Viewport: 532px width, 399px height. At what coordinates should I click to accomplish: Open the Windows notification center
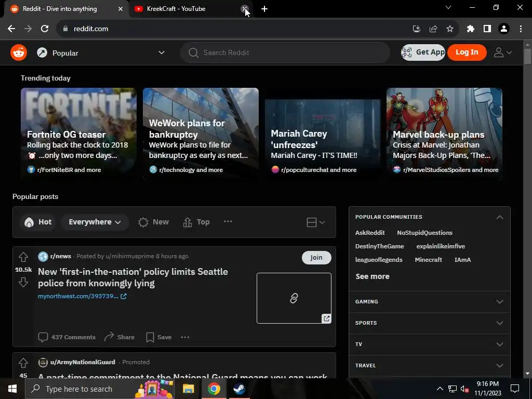[x=515, y=389]
